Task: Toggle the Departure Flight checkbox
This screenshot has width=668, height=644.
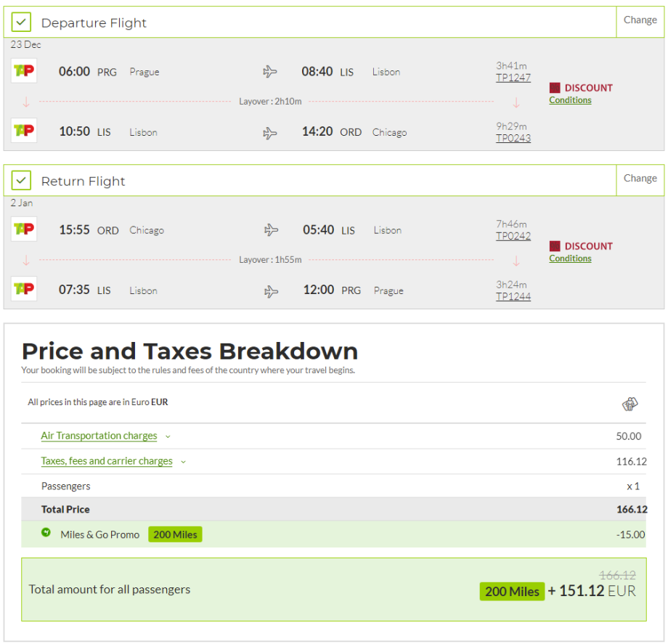Action: point(22,23)
